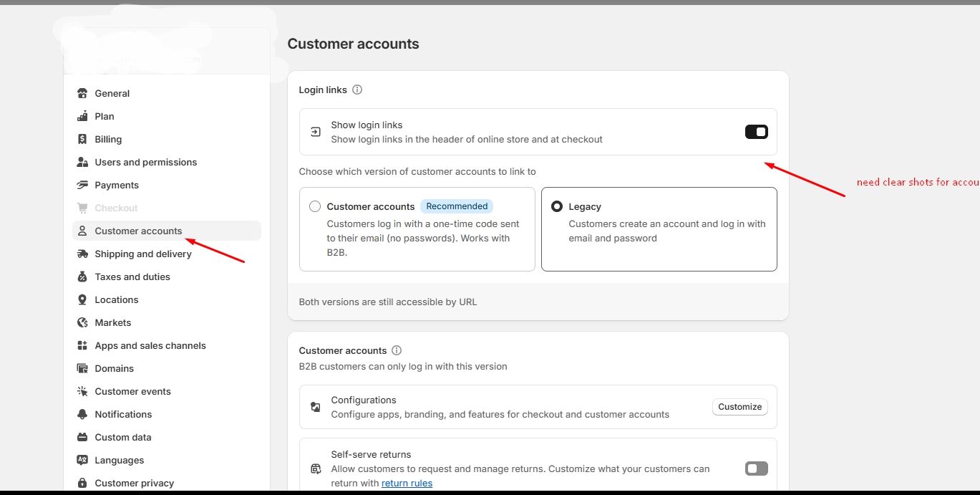
Task: Click the Locations pin icon
Action: tap(82, 299)
